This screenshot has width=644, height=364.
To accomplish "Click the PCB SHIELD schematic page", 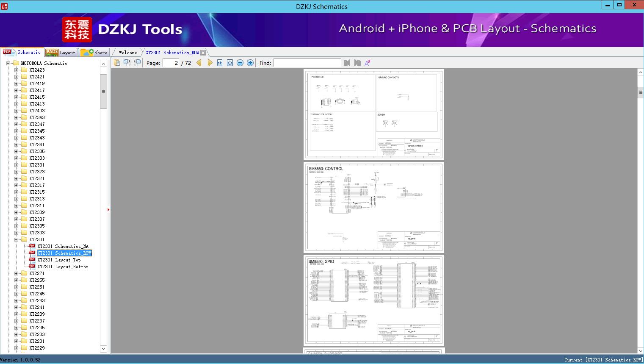I will [374, 114].
